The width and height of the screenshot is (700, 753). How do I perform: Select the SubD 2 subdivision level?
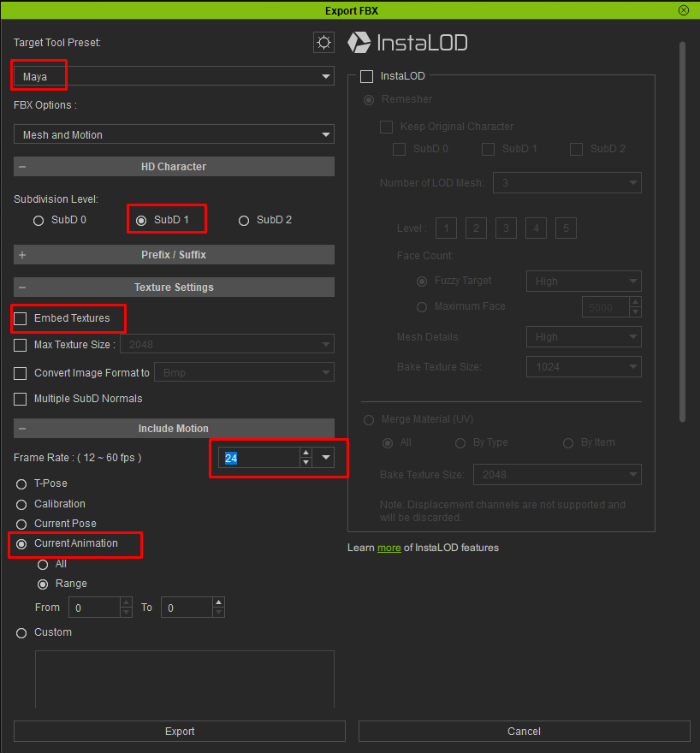click(244, 221)
